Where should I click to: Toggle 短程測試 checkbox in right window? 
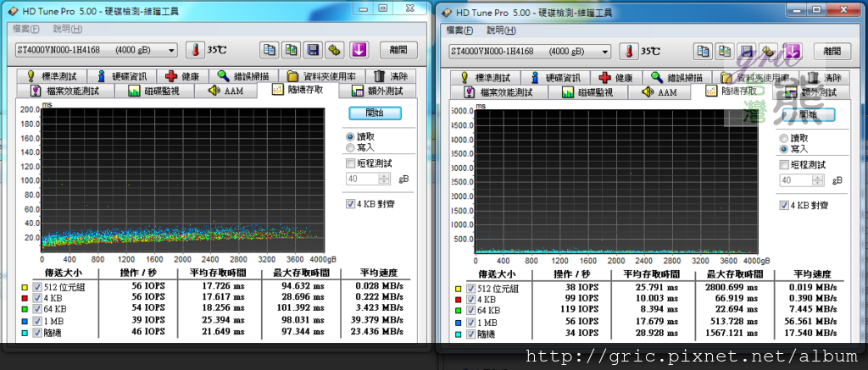(x=784, y=165)
